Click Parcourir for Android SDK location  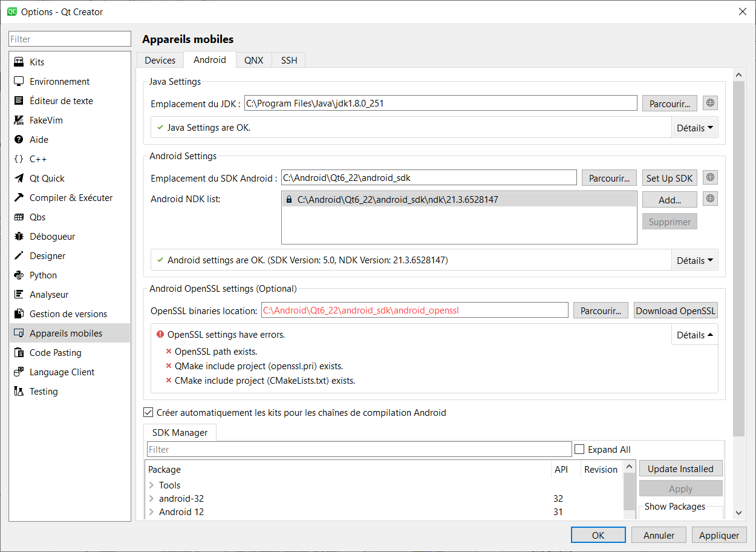tap(609, 178)
